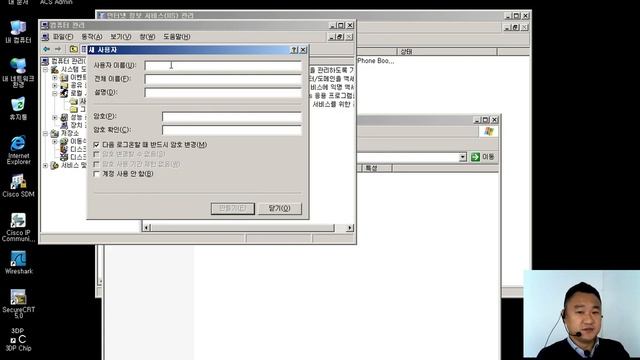
Task: Launch Internet Explorer from the desktop
Action: (x=18, y=150)
